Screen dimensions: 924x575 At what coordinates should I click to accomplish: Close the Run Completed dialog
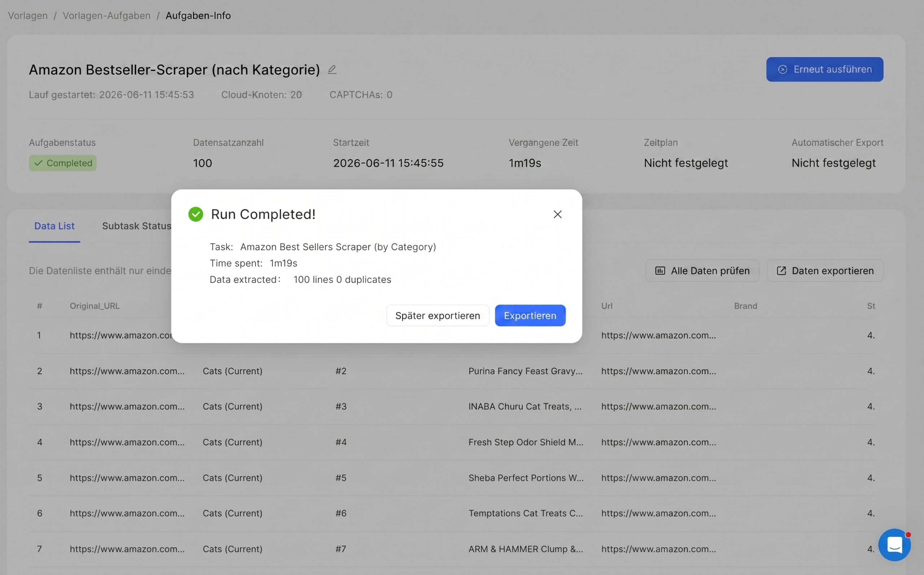coord(557,214)
